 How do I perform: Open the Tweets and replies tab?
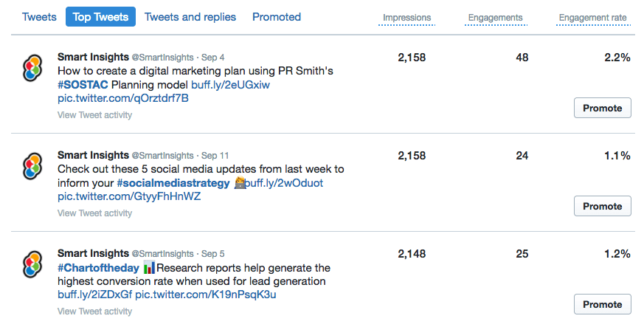point(190,17)
